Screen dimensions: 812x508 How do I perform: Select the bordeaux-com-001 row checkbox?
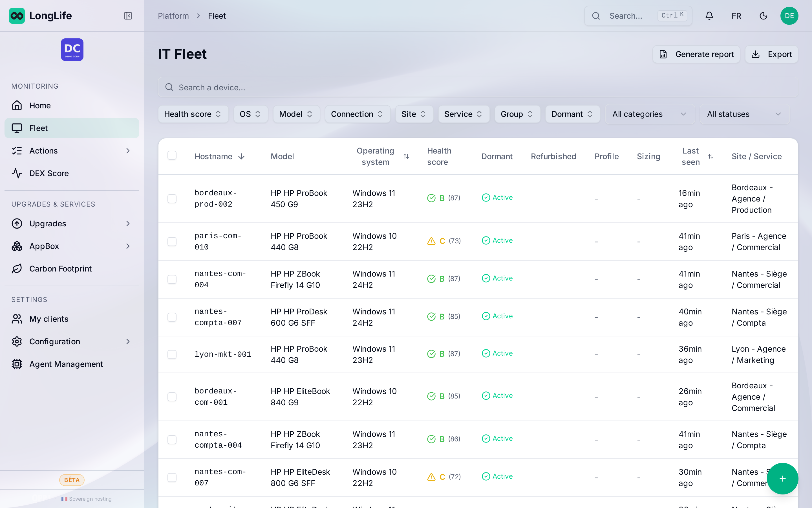(172, 397)
